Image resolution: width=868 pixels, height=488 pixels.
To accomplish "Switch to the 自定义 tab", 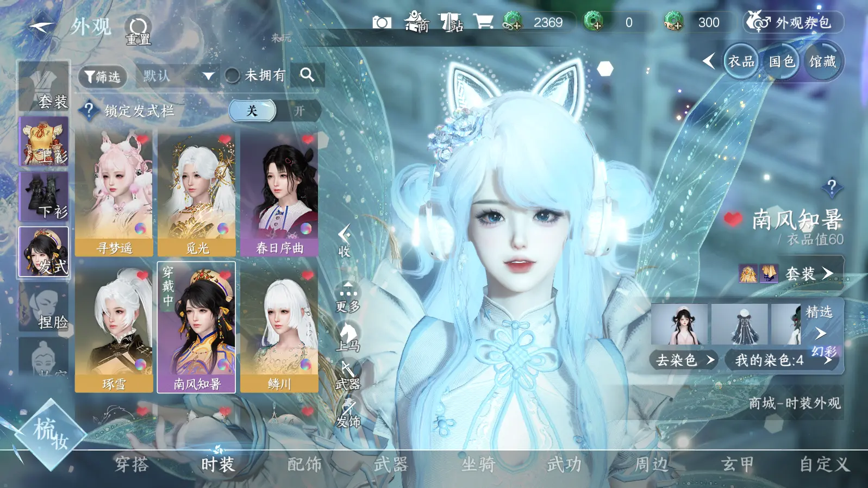I will click(825, 465).
